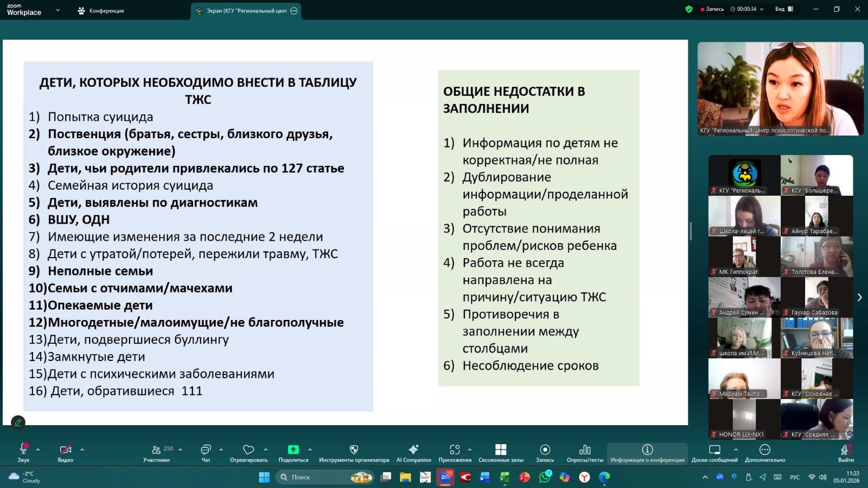Open Участники participants list

point(156,452)
